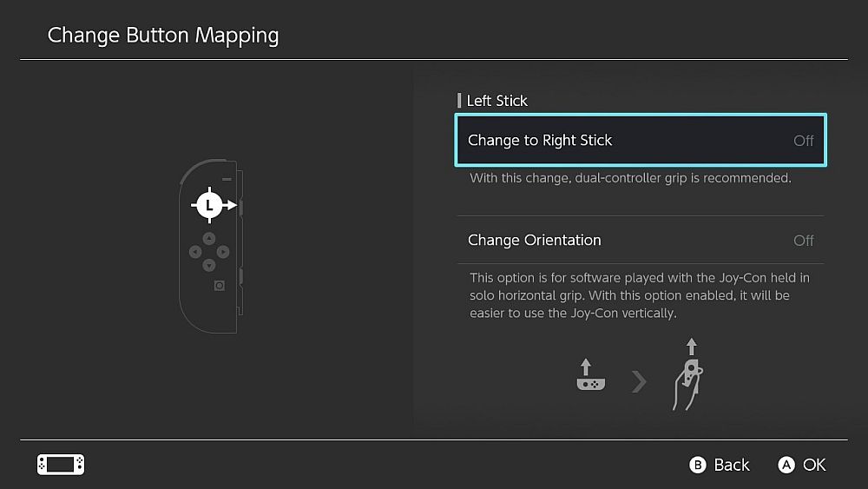Click the handheld console icon in the footer
The height and width of the screenshot is (489, 868).
(x=61, y=465)
